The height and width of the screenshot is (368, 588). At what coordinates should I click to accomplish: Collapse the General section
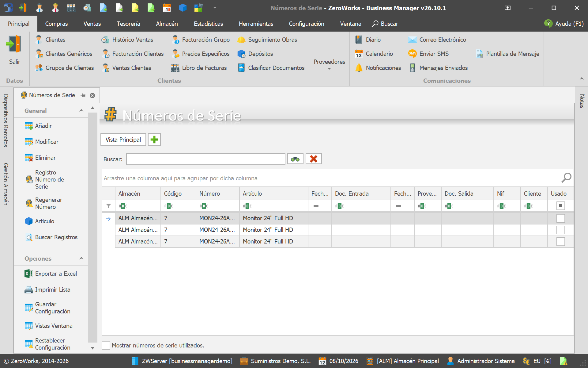[81, 111]
